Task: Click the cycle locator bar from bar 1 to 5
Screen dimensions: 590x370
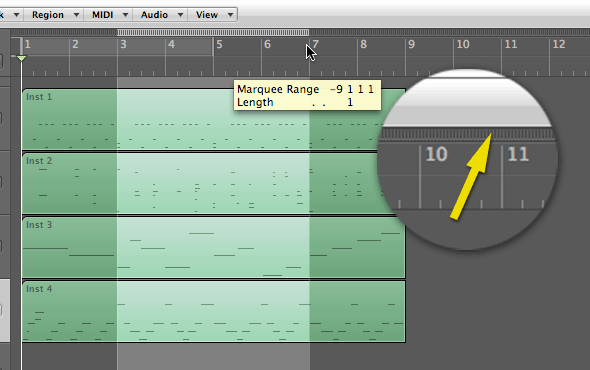Action: [117, 47]
